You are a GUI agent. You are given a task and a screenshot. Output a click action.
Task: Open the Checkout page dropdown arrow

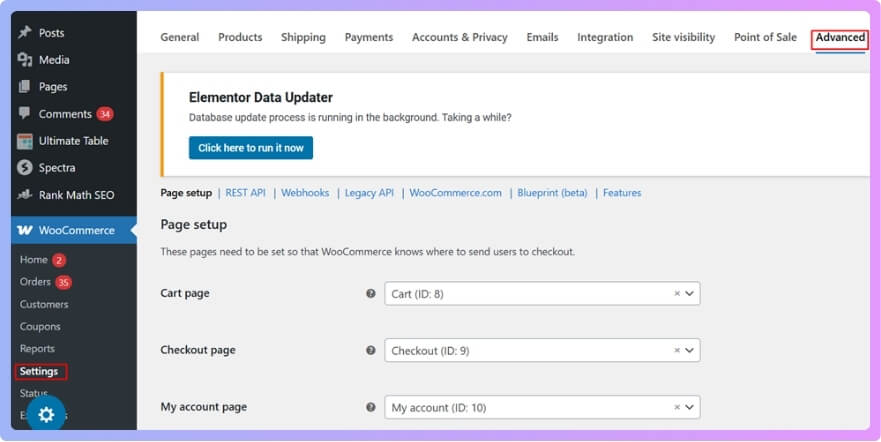(x=689, y=350)
